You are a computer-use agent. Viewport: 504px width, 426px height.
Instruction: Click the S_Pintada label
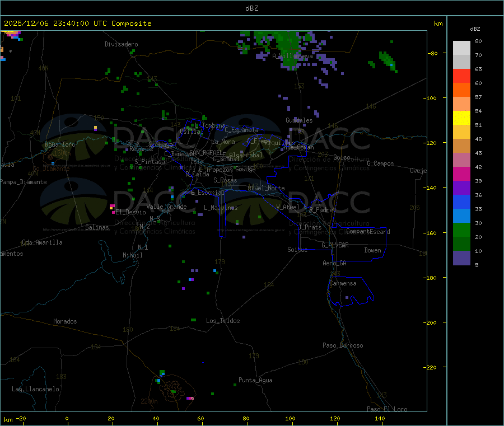tap(150, 162)
